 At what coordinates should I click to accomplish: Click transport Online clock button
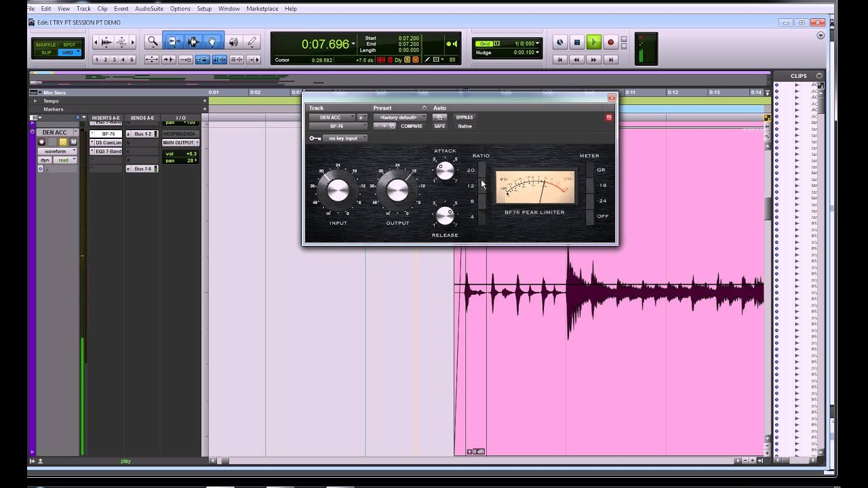560,43
